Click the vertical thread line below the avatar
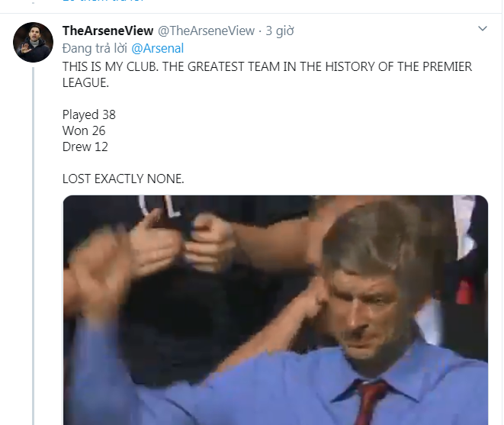This screenshot has width=504, height=425. pos(34,229)
